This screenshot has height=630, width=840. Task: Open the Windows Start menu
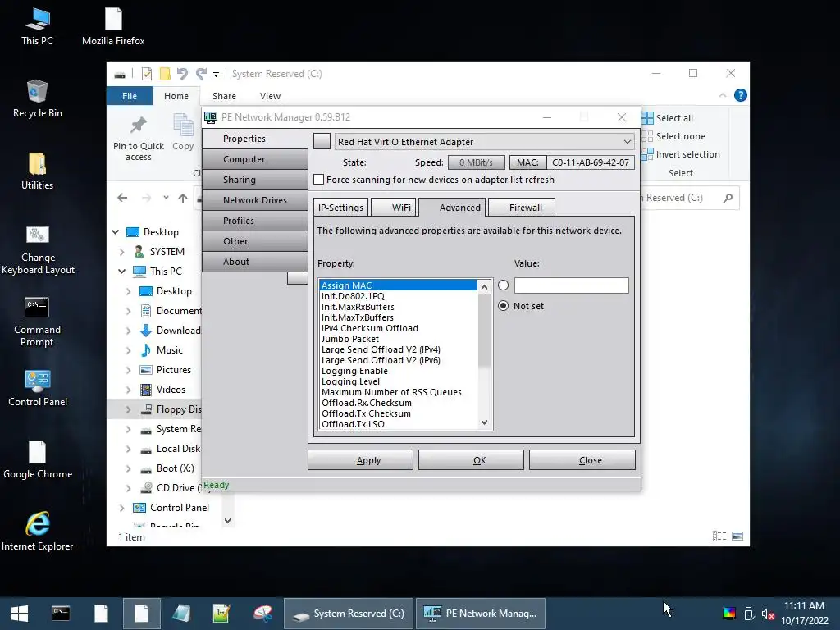pos(20,614)
